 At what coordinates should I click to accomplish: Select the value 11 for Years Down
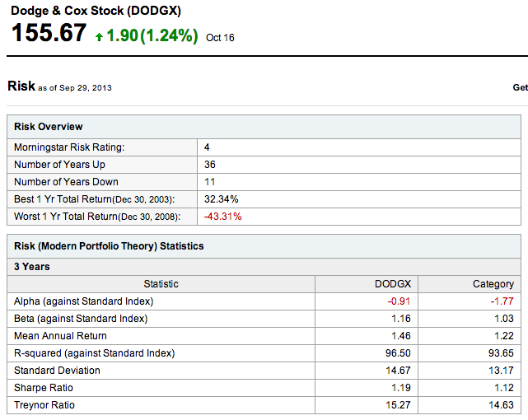click(209, 182)
